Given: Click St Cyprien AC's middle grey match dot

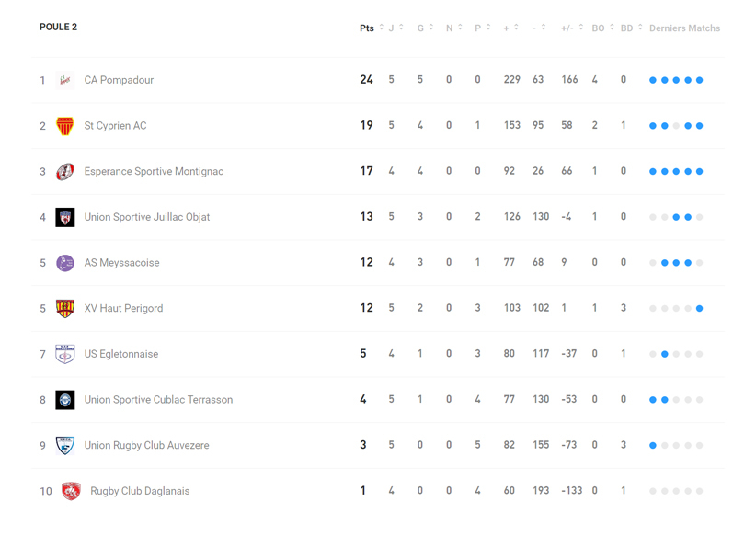Looking at the screenshot, I should 676,126.
